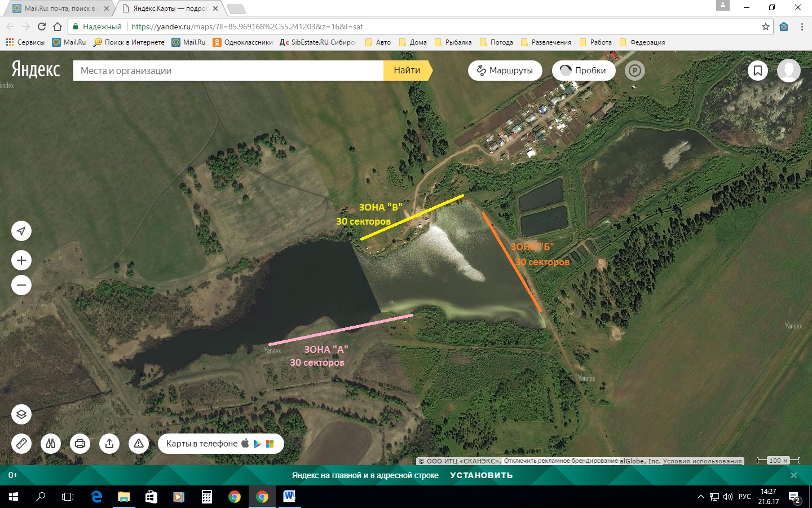Image resolution: width=812 pixels, height=508 pixels.
Task: Open the Маршруты routes button
Action: (505, 71)
